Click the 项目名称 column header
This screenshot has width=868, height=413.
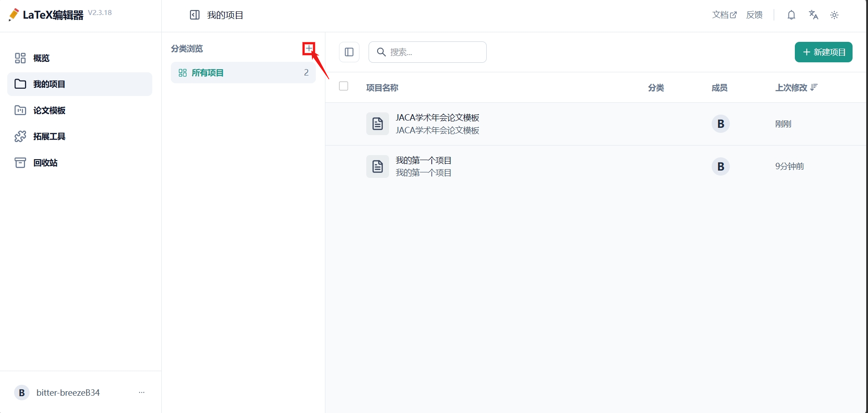click(x=382, y=88)
